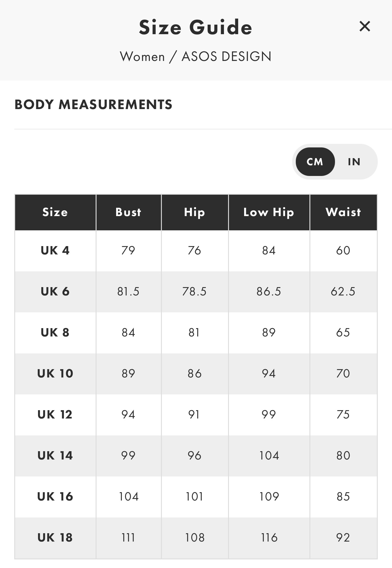Switch measurements to inches (IN)
This screenshot has width=392, height=568.
354,162
